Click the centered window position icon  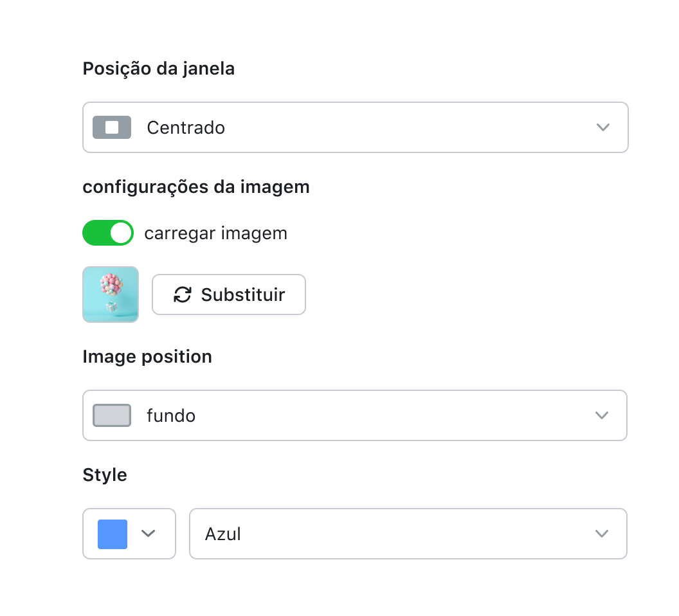click(112, 127)
